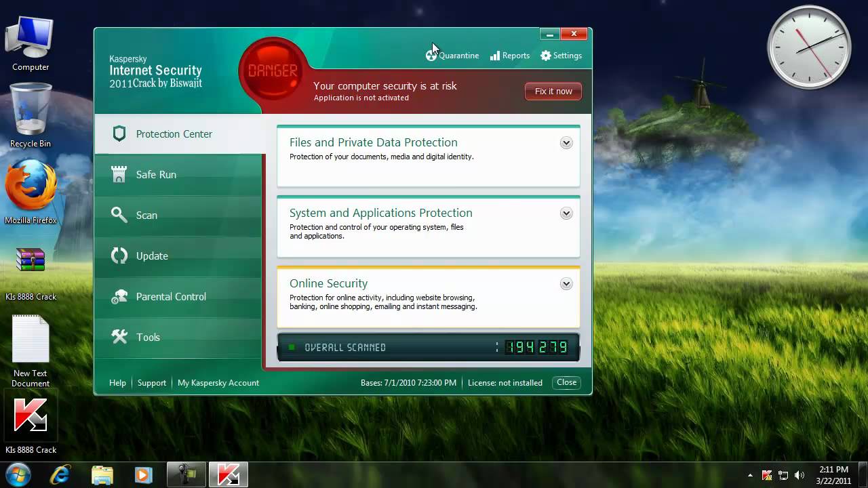This screenshot has width=868, height=488.
Task: Expand the Online Security section
Action: pyautogui.click(x=566, y=284)
